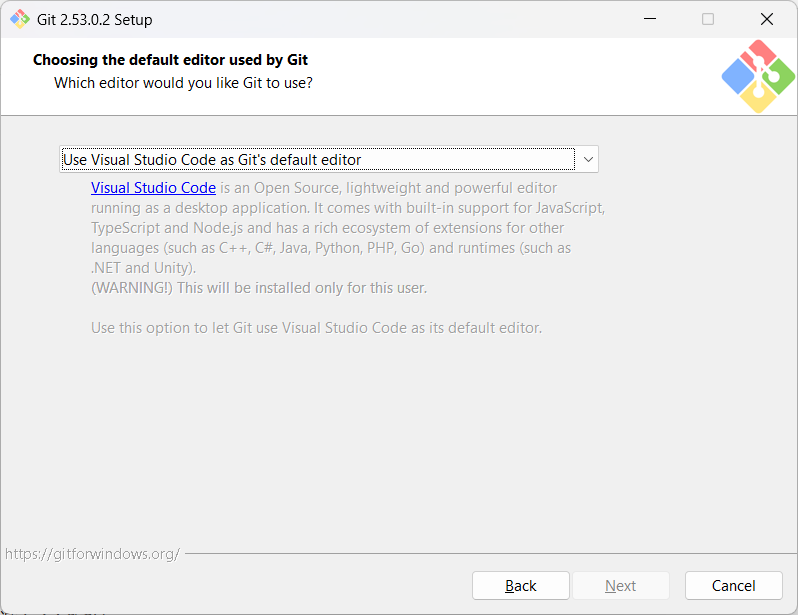Open the 'Use Visual Studio Code' editor combo box
Image resolution: width=798 pixels, height=615 pixels.
coord(329,159)
